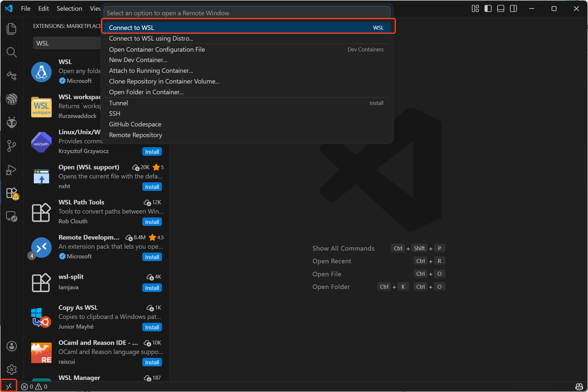Toggle the Secondary Side Bar
588x392 pixels.
click(514, 8)
